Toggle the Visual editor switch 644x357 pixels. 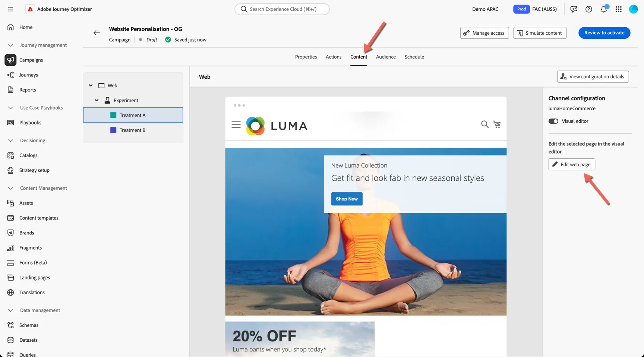coord(553,121)
